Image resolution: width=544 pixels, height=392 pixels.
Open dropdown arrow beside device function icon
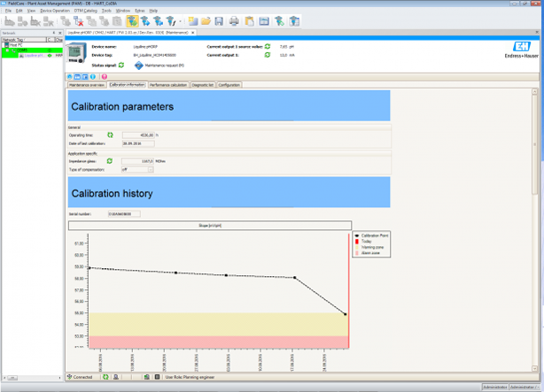tap(180, 21)
